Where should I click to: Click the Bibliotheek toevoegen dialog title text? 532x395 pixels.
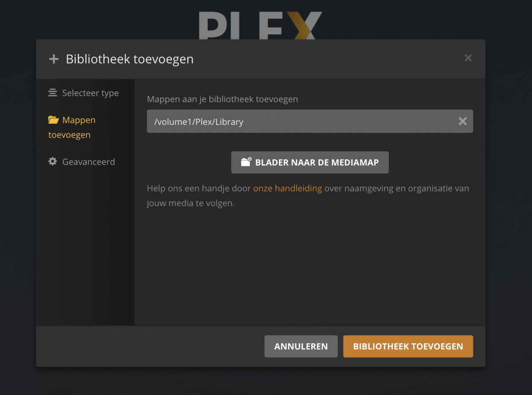pyautogui.click(x=129, y=59)
